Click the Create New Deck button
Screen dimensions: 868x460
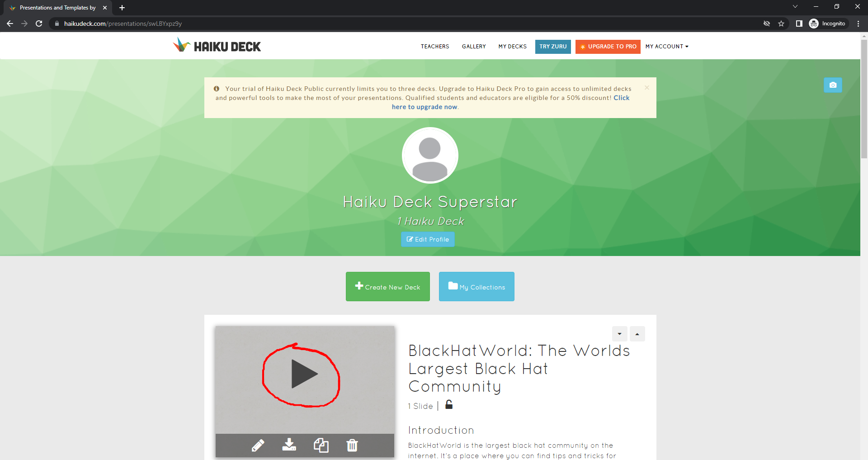pyautogui.click(x=388, y=287)
